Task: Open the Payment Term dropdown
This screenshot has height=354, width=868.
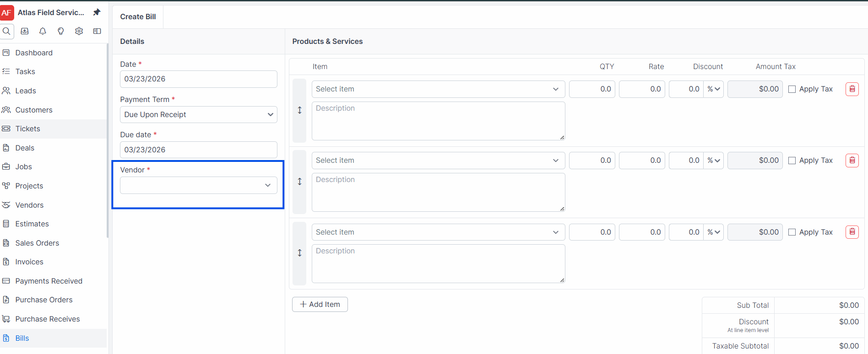Action: pos(199,114)
